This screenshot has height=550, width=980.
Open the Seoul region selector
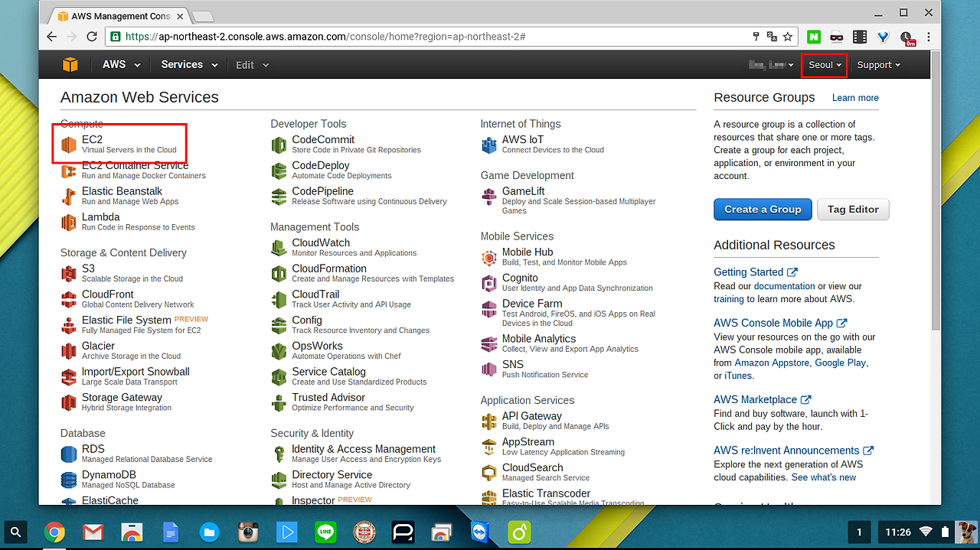coord(825,65)
